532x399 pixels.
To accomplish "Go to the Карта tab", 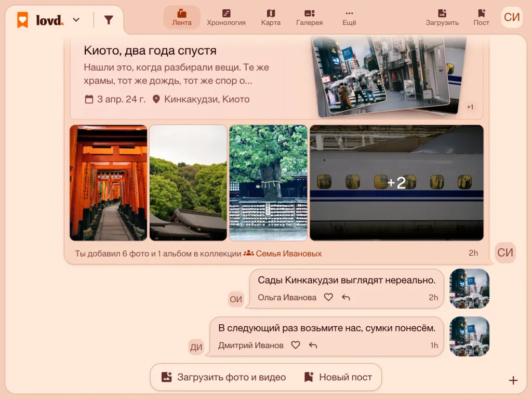I will pos(271,17).
